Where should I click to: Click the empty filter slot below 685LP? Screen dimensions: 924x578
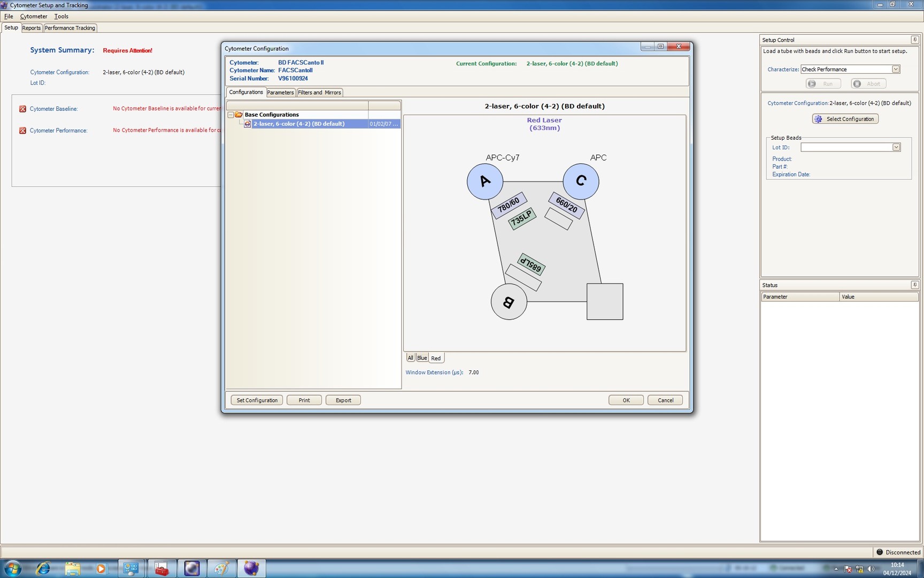(523, 277)
